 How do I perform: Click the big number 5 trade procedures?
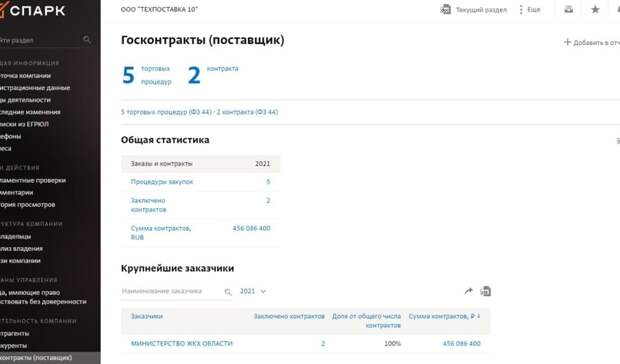[129, 75]
